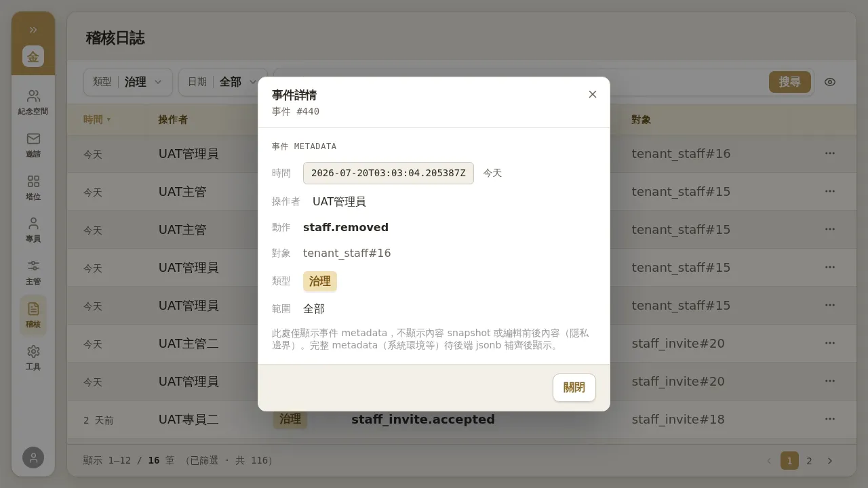Open row menu for first tenant_staff#16 row
Screen dimensions: 868x488
(830, 153)
